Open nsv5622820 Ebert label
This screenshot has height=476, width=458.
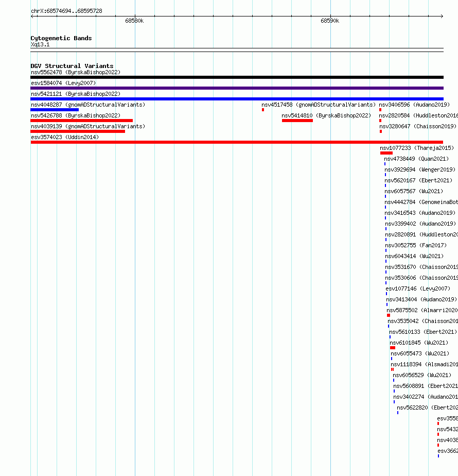tap(427, 407)
